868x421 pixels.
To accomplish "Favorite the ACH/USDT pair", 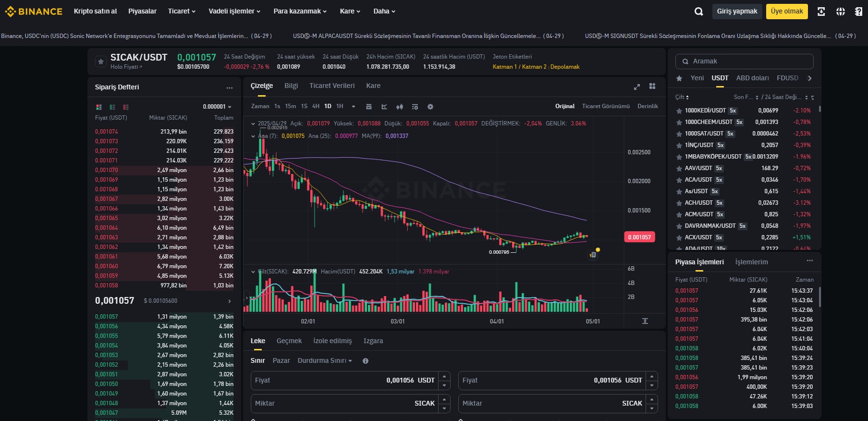I will (679, 203).
